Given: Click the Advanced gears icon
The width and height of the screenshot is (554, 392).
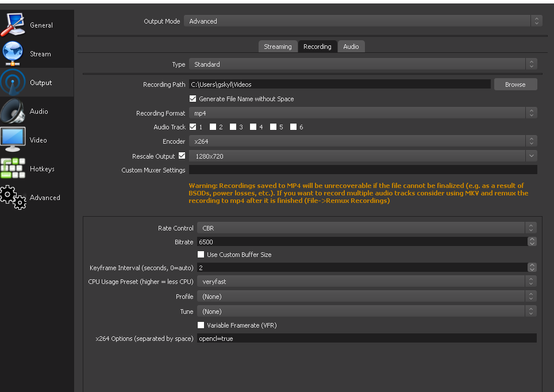Looking at the screenshot, I should 13,197.
